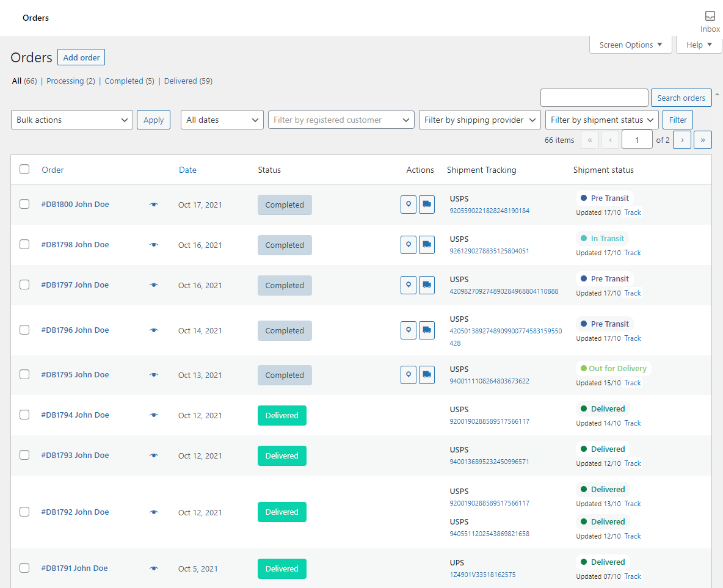Click the truck shipment icon for order #DB1798
This screenshot has height=588, width=723.
tap(426, 244)
